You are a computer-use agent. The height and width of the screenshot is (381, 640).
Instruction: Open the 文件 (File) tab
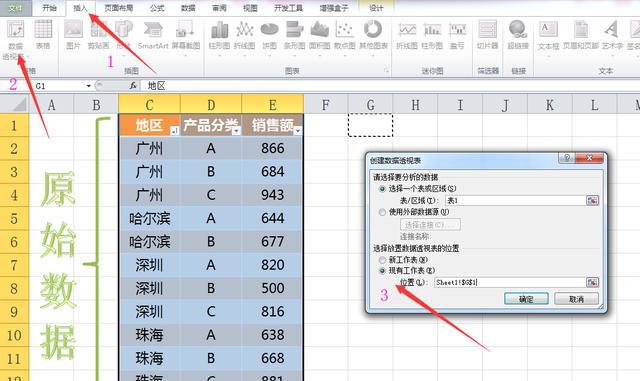16,8
